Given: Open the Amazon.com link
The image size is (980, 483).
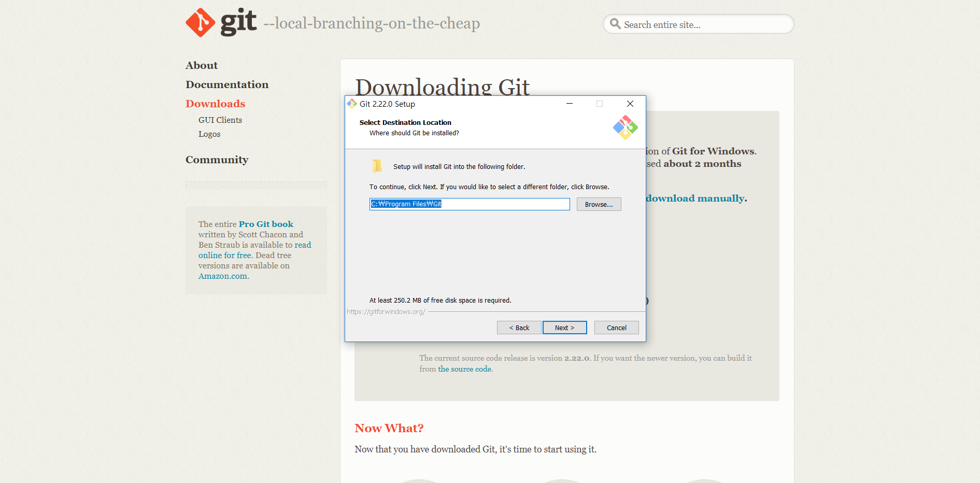Looking at the screenshot, I should click(223, 276).
